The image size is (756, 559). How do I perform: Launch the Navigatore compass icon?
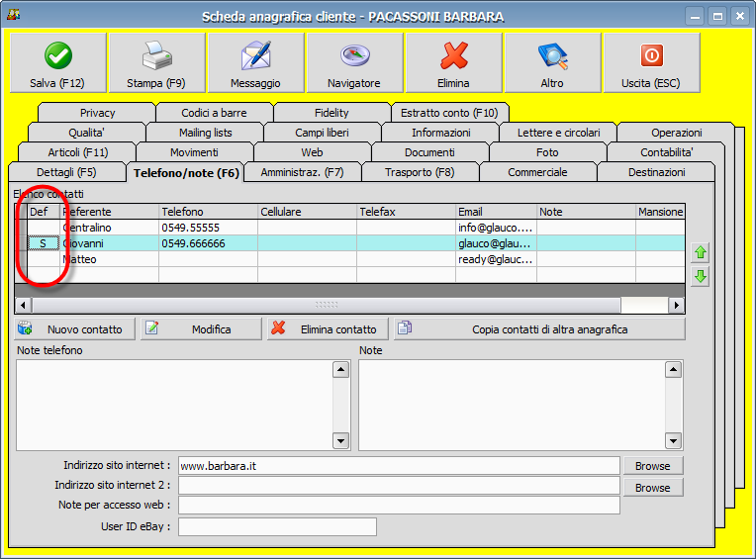(x=354, y=55)
